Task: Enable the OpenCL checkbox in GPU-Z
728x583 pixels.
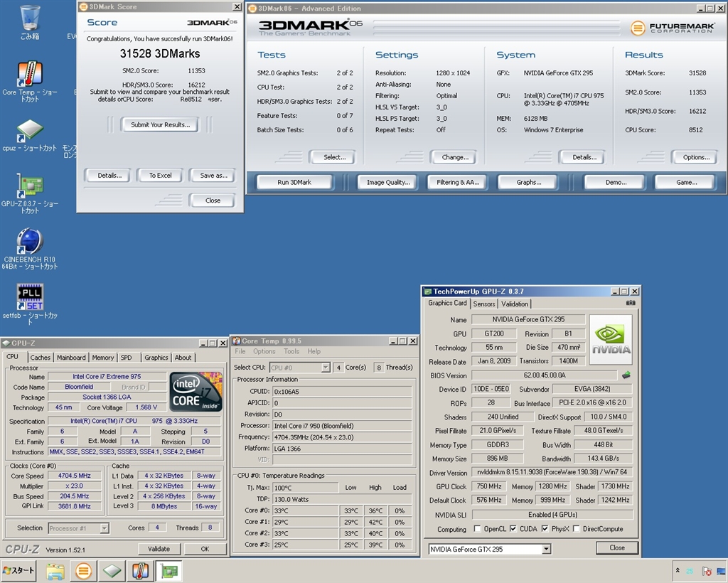Action: pos(477,529)
